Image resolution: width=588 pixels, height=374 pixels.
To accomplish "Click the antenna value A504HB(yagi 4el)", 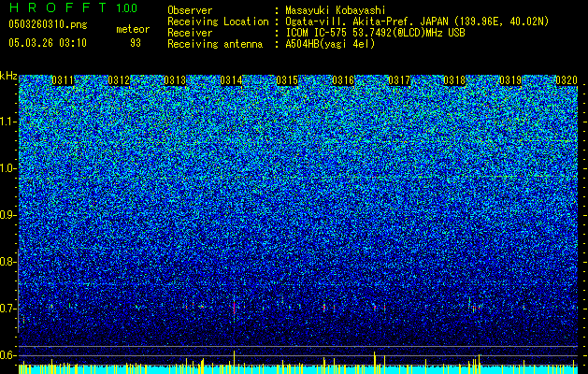I will (330, 44).
